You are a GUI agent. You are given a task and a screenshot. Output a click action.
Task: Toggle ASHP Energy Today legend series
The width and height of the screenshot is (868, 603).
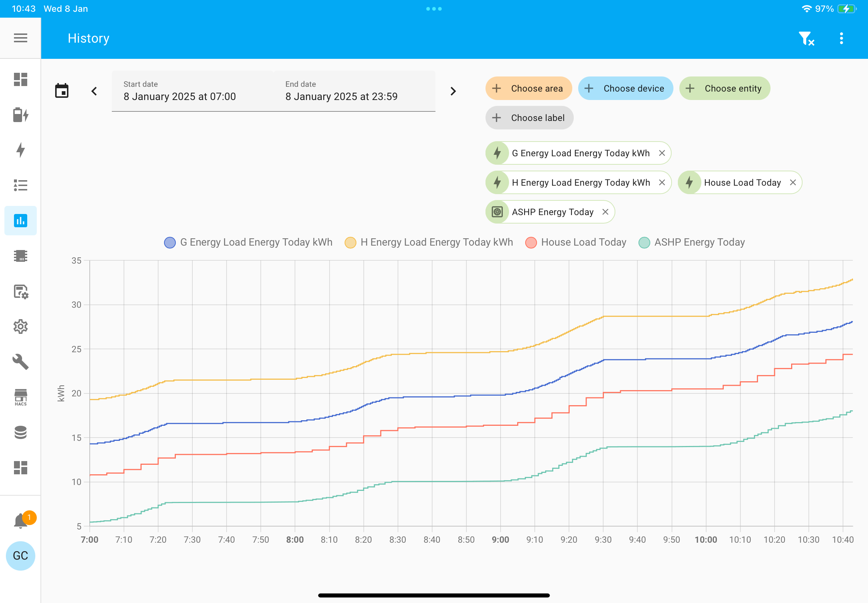pyautogui.click(x=691, y=242)
